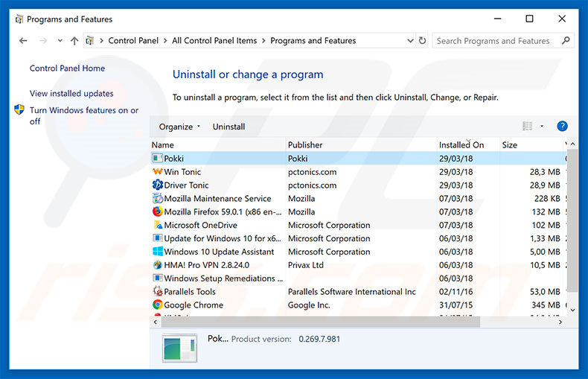Click the 345 MB size cell
Image resolution: width=588 pixels, height=379 pixels.
546,305
